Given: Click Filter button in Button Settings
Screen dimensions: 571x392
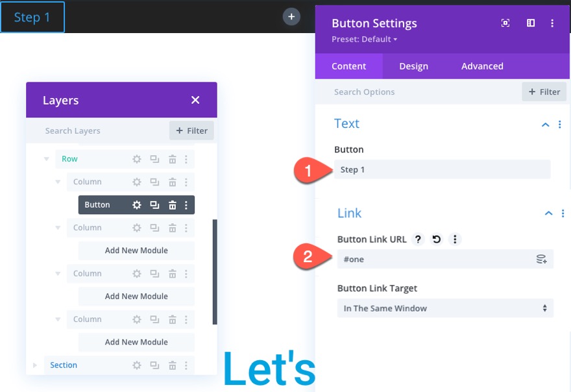Looking at the screenshot, I should [544, 92].
